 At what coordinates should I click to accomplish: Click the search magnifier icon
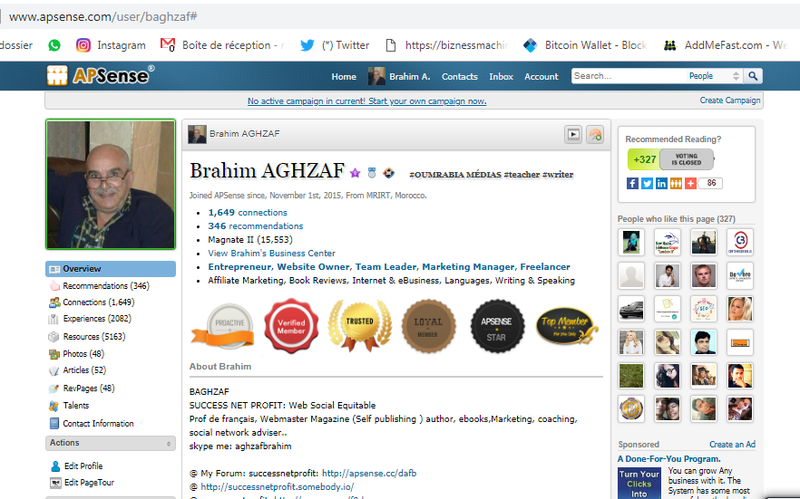pyautogui.click(x=754, y=76)
